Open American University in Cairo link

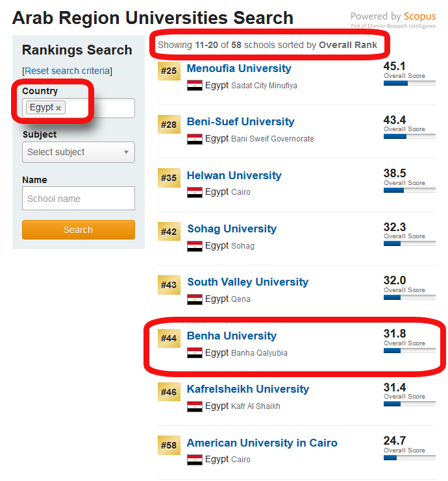click(x=262, y=443)
